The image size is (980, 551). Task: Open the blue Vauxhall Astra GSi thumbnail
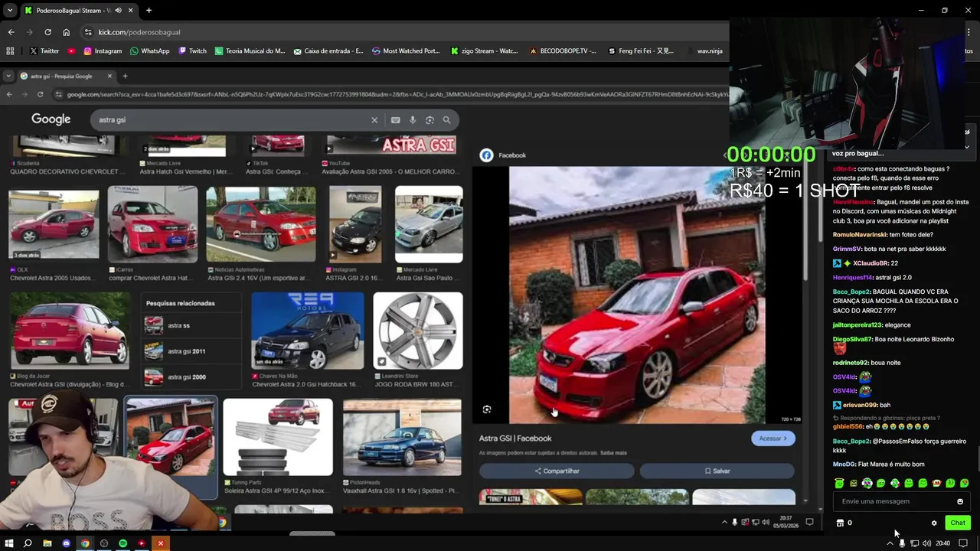click(402, 438)
